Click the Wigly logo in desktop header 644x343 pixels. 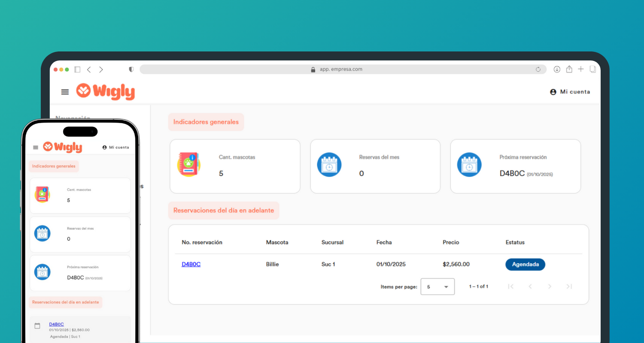(106, 92)
